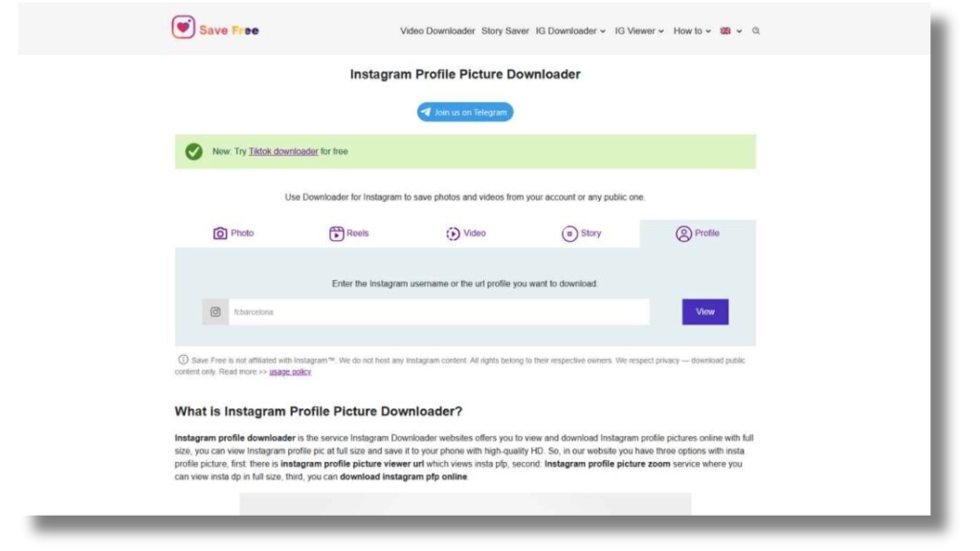The width and height of the screenshot is (980, 551).
Task: Expand the IG Viewer dropdown menu
Action: tap(639, 31)
